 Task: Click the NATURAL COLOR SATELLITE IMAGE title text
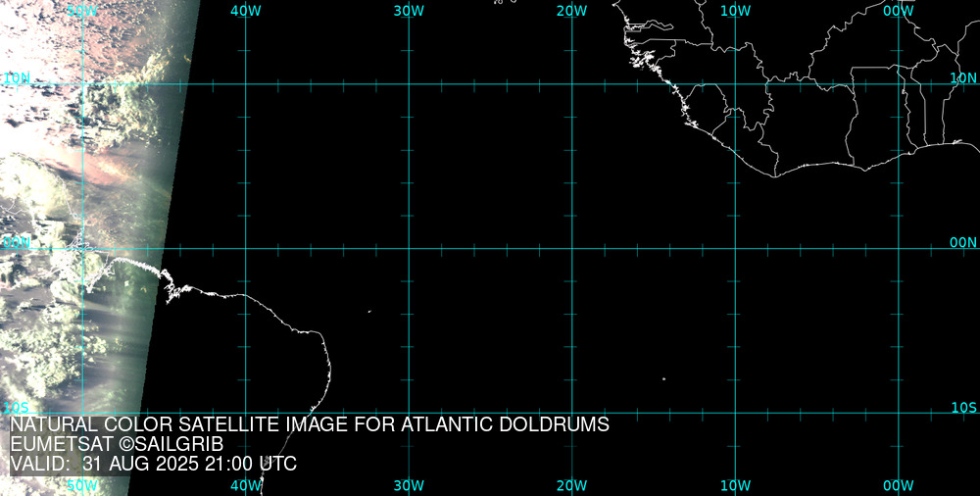click(x=310, y=424)
